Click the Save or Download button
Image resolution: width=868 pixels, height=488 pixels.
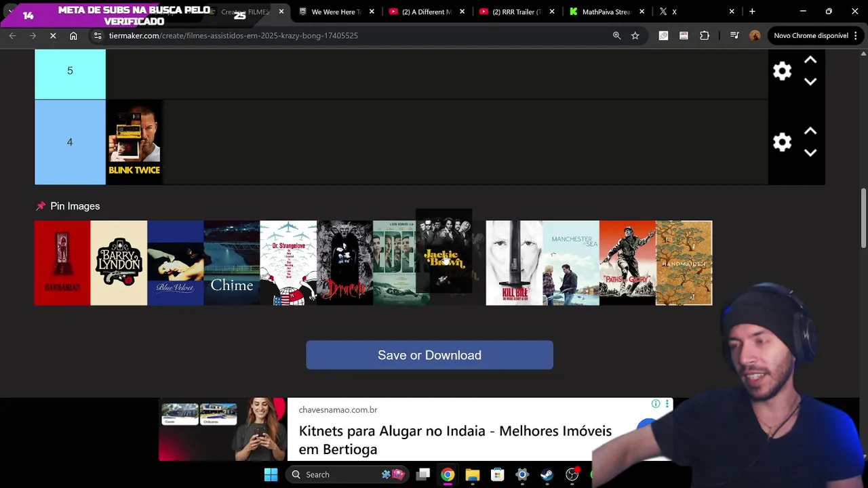(x=429, y=355)
